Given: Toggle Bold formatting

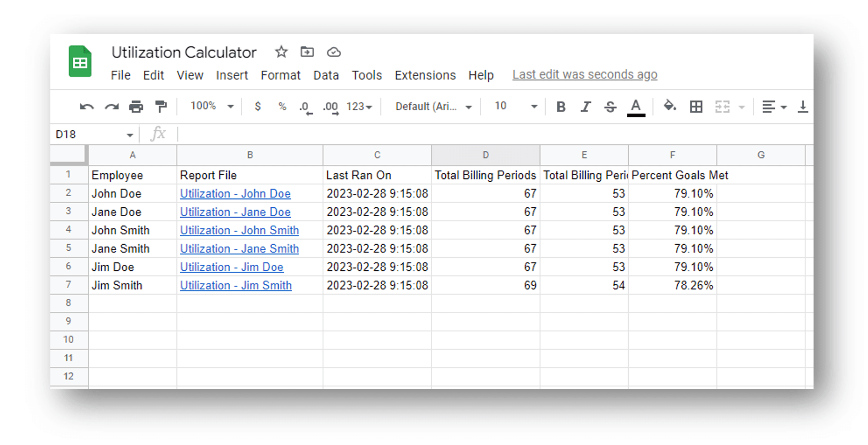Looking at the screenshot, I should (561, 107).
